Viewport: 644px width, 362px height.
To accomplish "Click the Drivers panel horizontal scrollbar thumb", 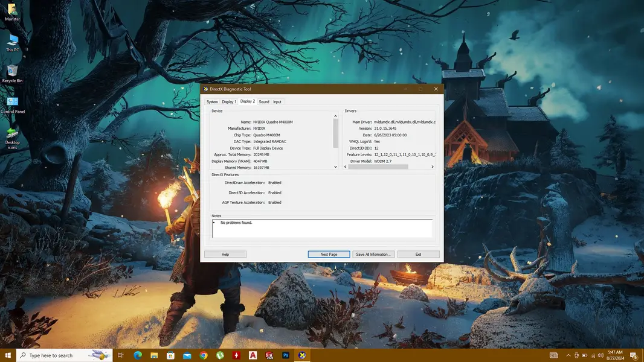I will (x=378, y=167).
